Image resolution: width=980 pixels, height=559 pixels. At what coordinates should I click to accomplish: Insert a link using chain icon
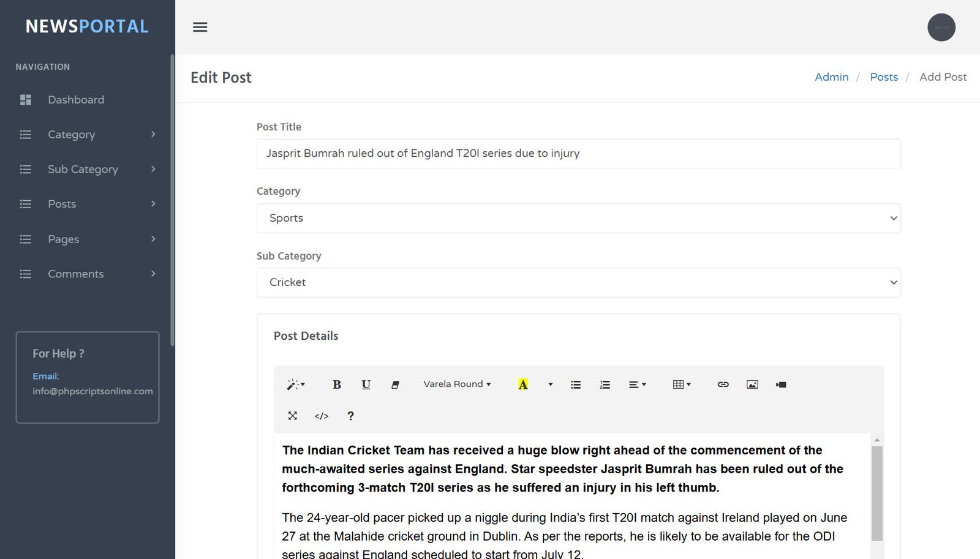(723, 385)
